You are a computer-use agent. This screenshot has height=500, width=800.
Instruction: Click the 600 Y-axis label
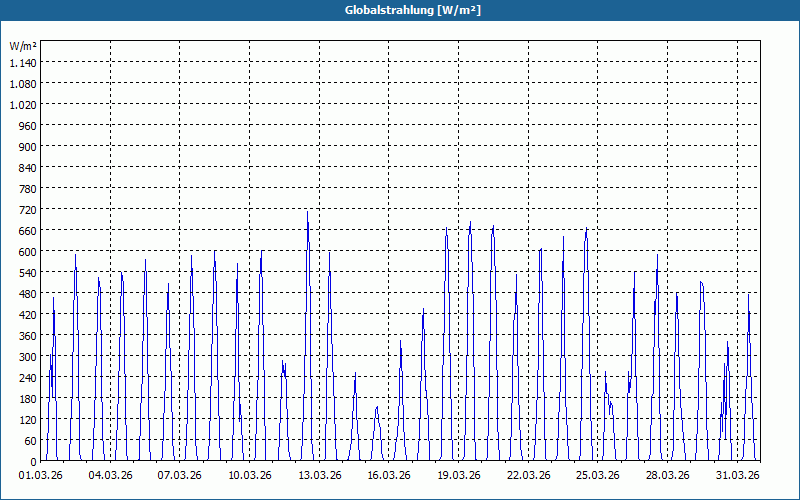[x=28, y=252]
